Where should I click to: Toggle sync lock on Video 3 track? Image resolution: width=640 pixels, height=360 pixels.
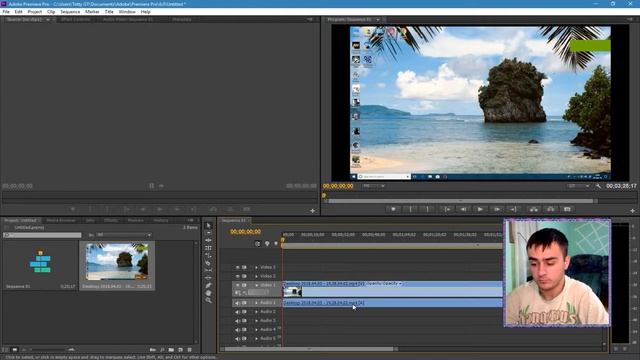[x=244, y=267]
